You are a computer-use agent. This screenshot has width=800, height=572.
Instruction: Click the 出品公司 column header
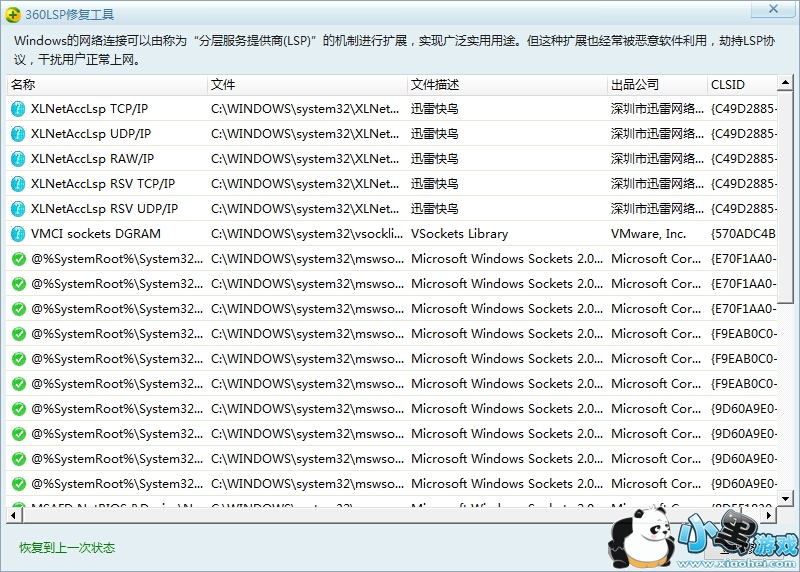coord(657,85)
